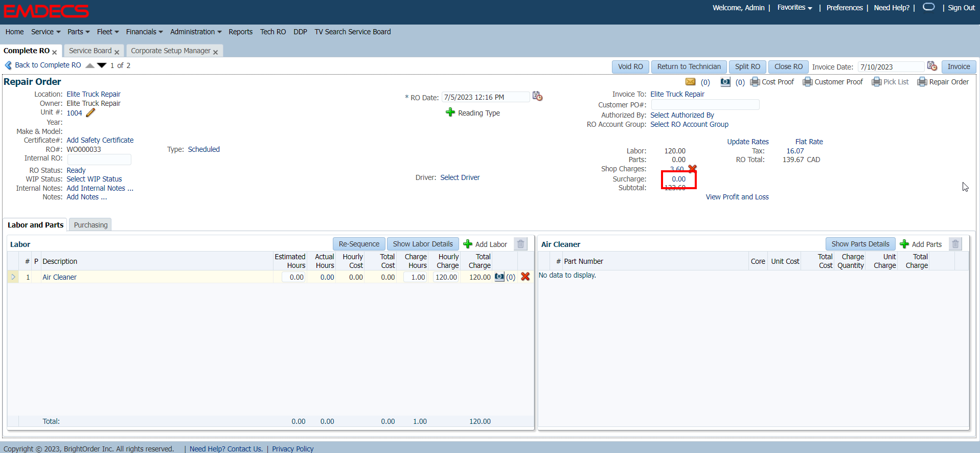Close the Corporate Setup Manager tab

click(216, 52)
